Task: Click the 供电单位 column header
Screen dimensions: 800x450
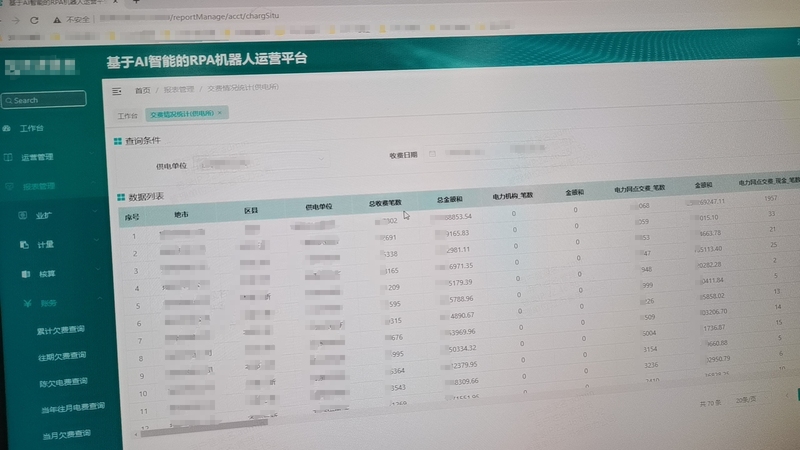Action: 318,207
